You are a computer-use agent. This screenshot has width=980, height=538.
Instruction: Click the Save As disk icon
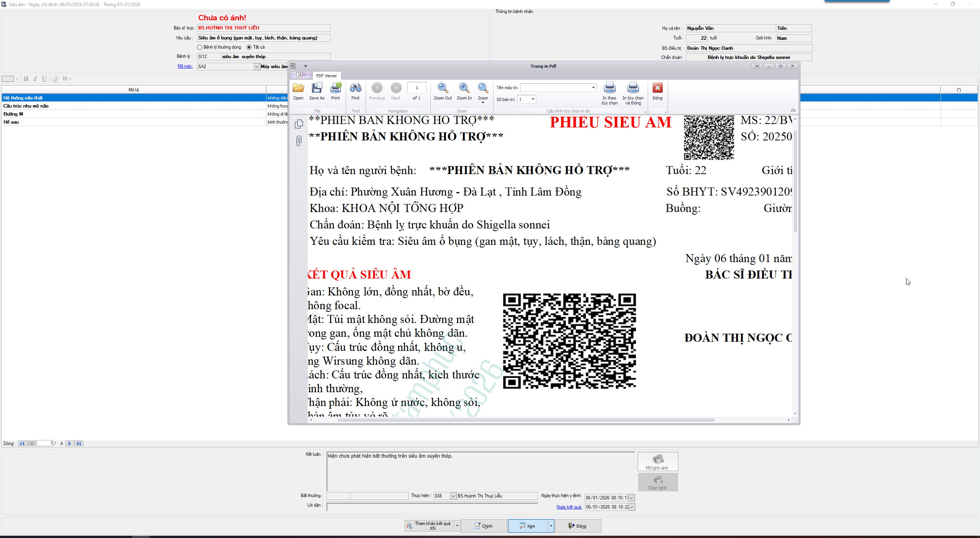coord(317,89)
